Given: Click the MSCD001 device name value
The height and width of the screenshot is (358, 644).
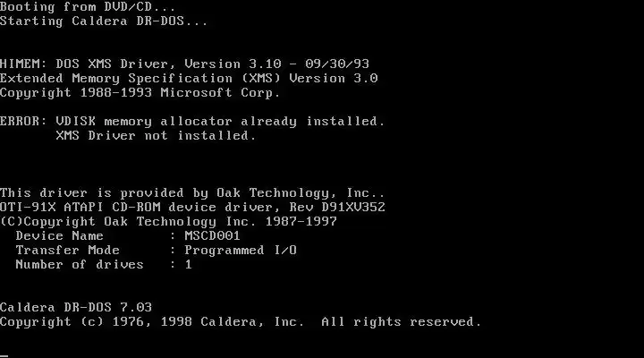Looking at the screenshot, I should [x=212, y=236].
